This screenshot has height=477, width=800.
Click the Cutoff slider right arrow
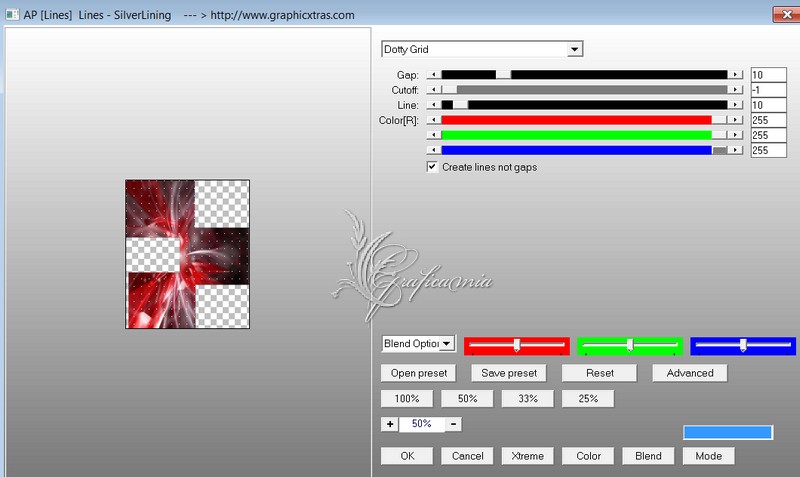coord(735,90)
